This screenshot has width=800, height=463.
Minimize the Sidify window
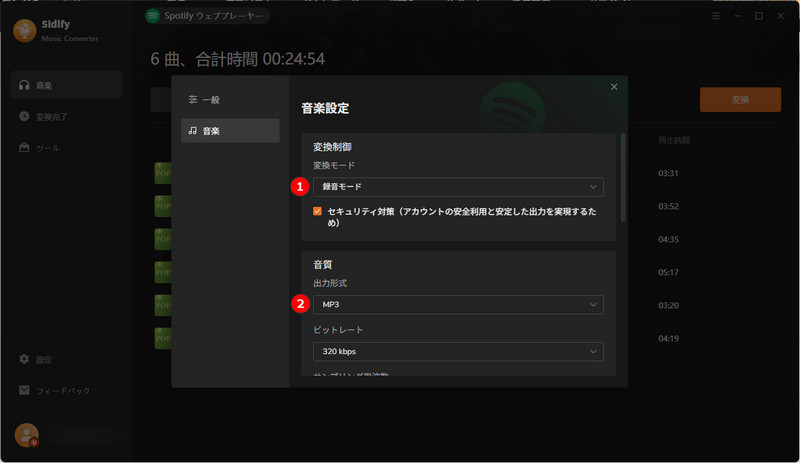tap(737, 16)
